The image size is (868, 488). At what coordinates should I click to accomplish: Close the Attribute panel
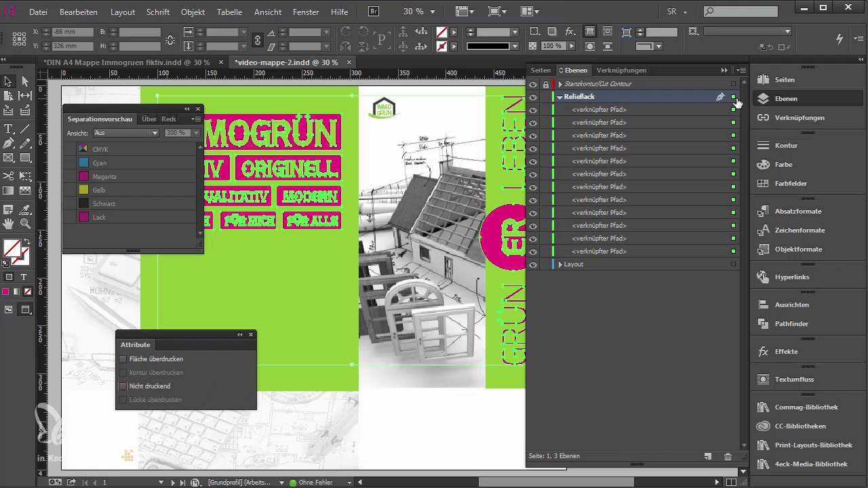point(251,334)
